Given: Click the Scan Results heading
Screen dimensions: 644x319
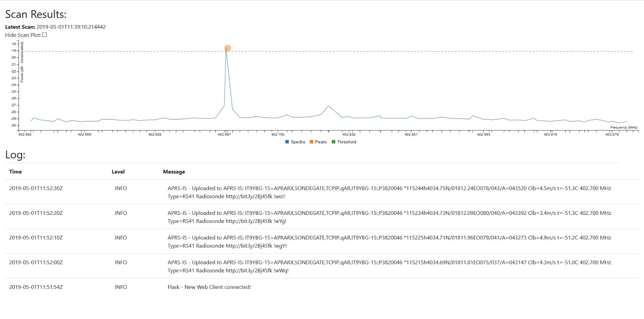Looking at the screenshot, I should coord(35,14).
